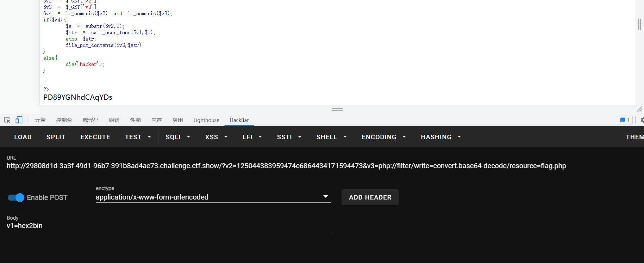Click the file_put_contents code line

pos(105,45)
